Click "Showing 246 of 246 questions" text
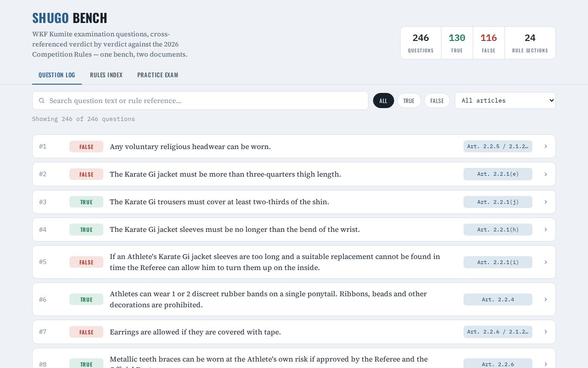The width and height of the screenshot is (588, 368). tap(84, 119)
